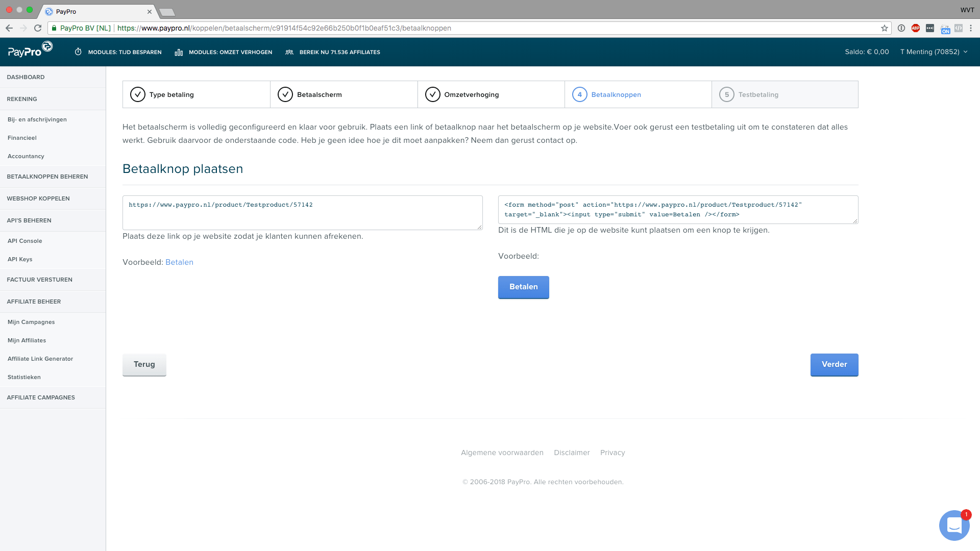Expand T Menting account dropdown
Screen dimensions: 980x551
(x=934, y=52)
